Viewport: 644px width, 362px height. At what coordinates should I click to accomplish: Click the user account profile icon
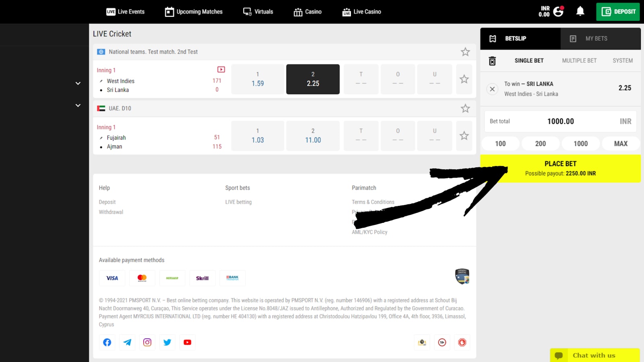pyautogui.click(x=558, y=11)
